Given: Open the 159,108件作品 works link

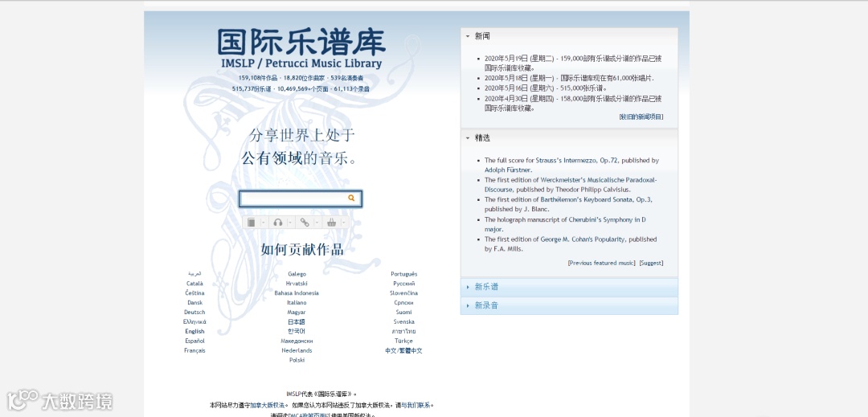Looking at the screenshot, I should click(x=258, y=78).
